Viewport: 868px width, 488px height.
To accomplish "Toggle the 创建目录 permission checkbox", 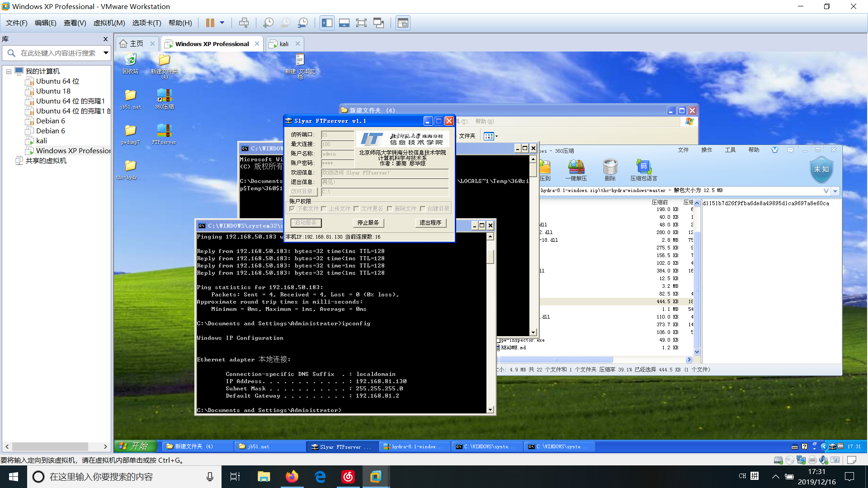I will tap(423, 209).
